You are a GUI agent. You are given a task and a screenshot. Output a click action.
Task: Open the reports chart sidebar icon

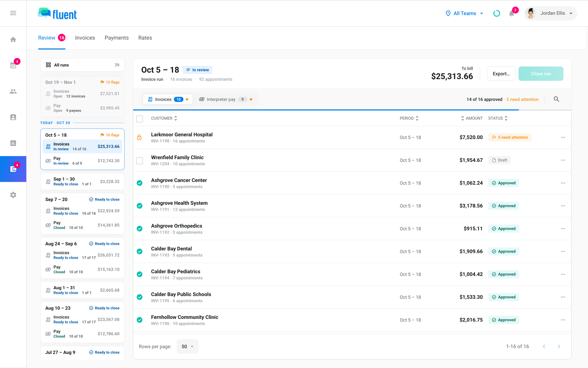[x=13, y=143]
